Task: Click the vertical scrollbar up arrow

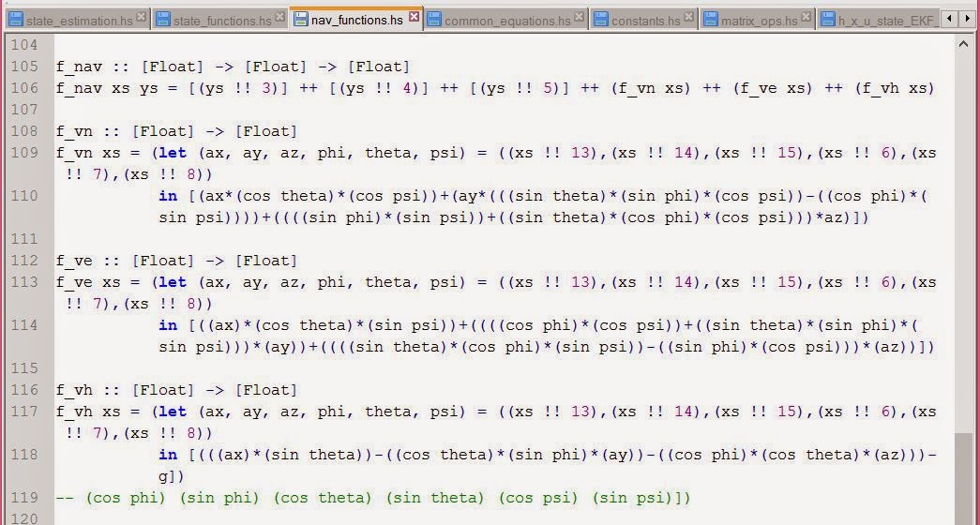Action: pos(964,44)
